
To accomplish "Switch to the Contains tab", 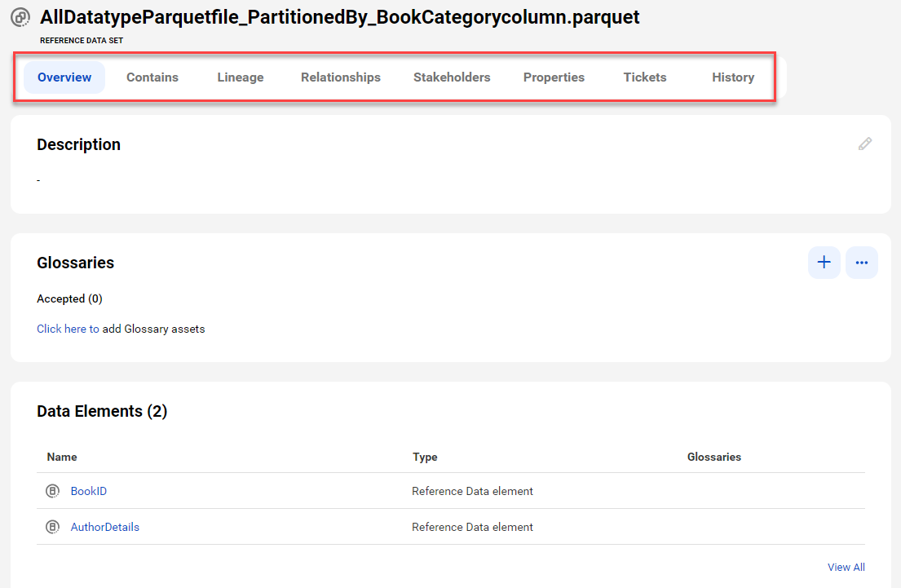I will tap(152, 77).
